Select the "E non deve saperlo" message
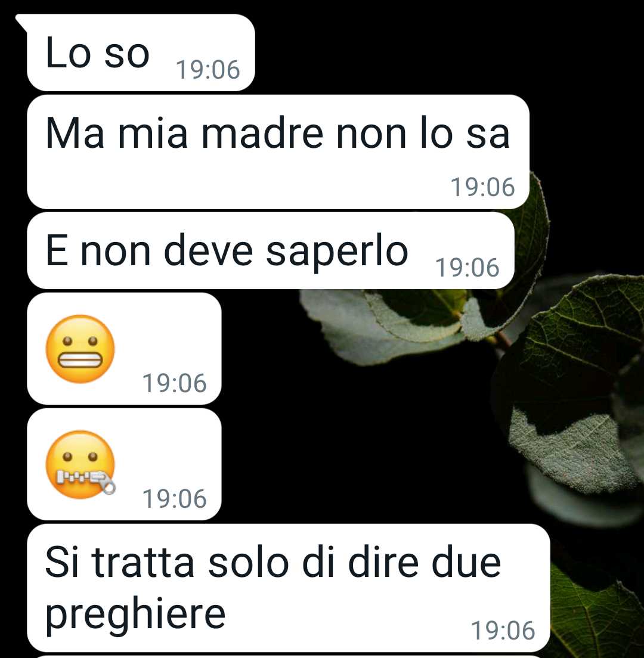Screen dimensions: 644x658 click(270, 250)
